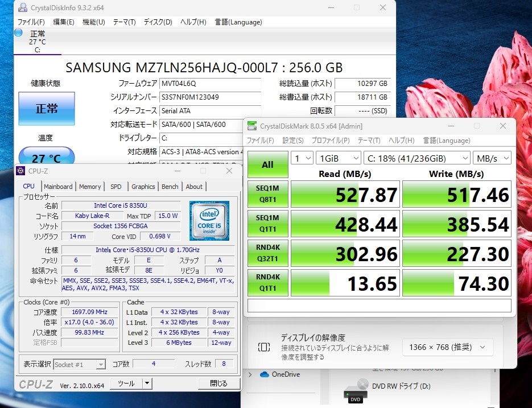Switch to the Memory tab in CPU-Z
This screenshot has width=532, height=408.
(x=90, y=186)
